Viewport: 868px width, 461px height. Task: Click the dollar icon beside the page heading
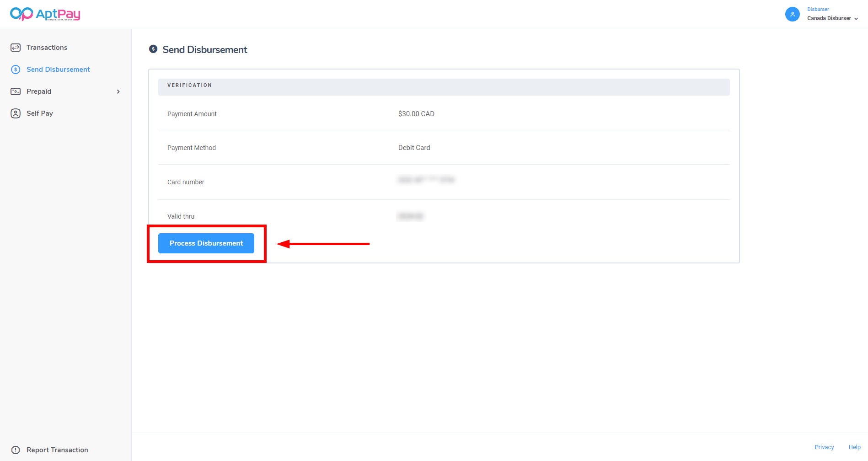[x=153, y=49]
